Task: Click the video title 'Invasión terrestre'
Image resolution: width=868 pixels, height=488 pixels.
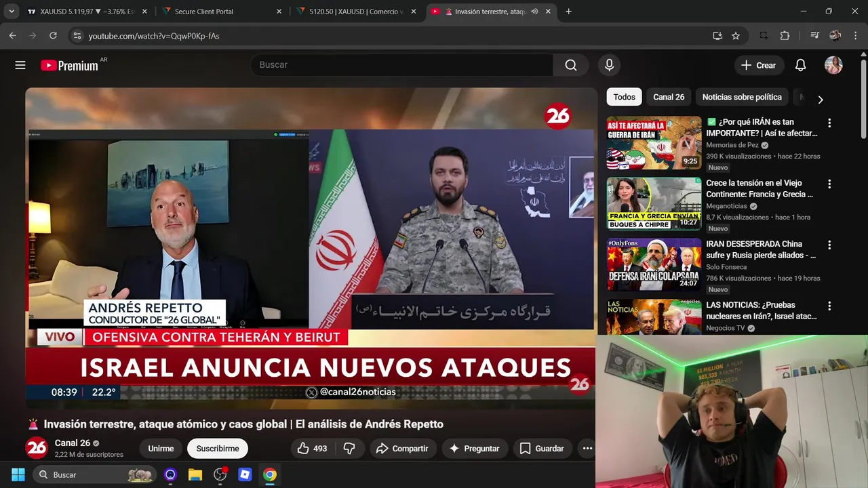Action: tap(243, 424)
